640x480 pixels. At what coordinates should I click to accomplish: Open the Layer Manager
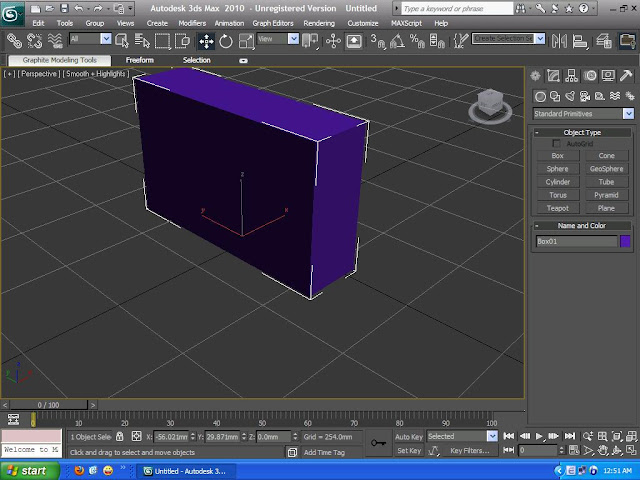pyautogui.click(x=604, y=41)
